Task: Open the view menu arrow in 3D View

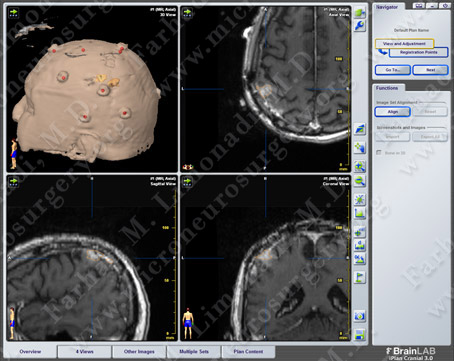Action: [14, 13]
